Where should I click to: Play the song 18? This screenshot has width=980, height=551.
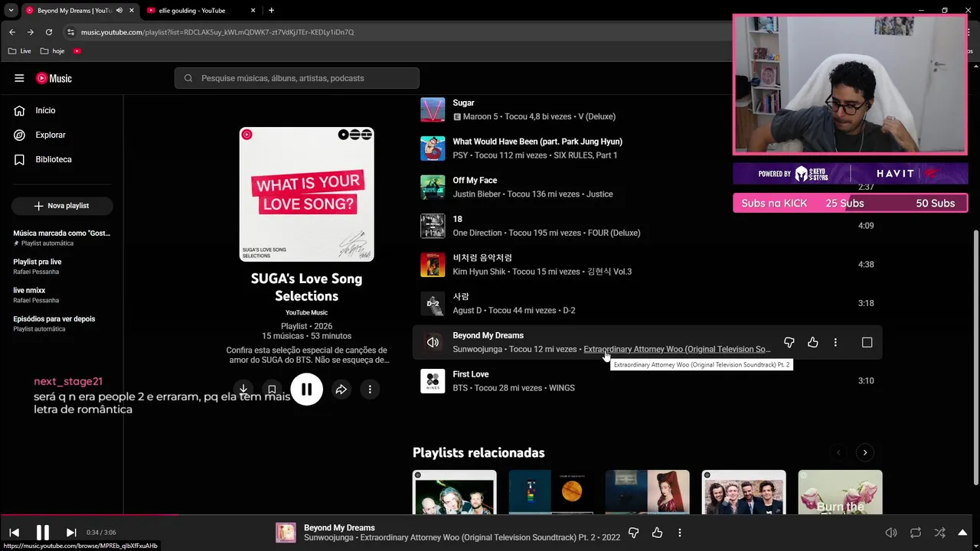click(x=457, y=219)
